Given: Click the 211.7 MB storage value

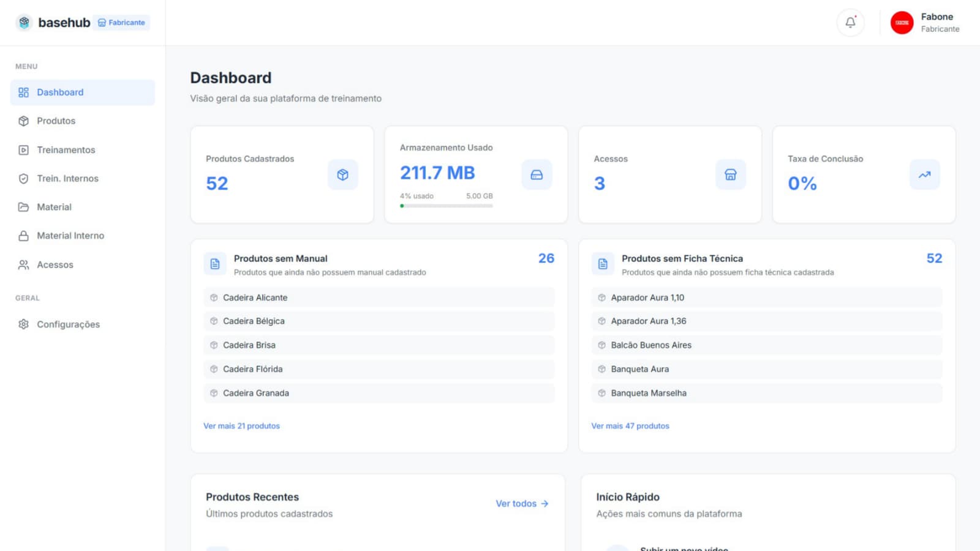Looking at the screenshot, I should coord(437,173).
